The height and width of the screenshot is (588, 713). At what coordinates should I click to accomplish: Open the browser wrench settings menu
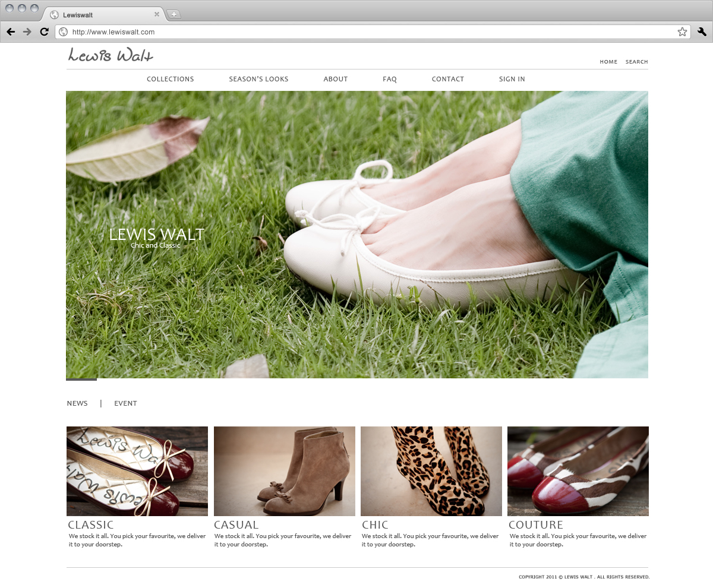tap(702, 32)
